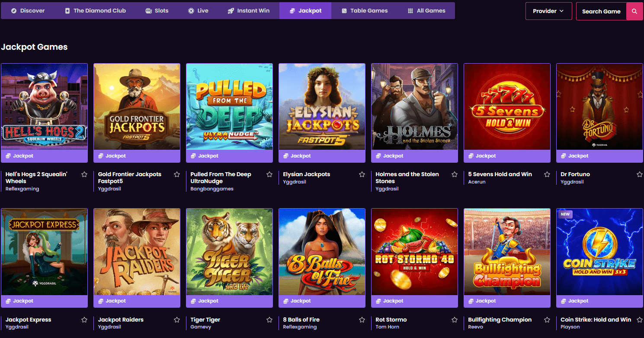This screenshot has width=644, height=338.
Task: Click the Discover tab
Action: point(28,11)
